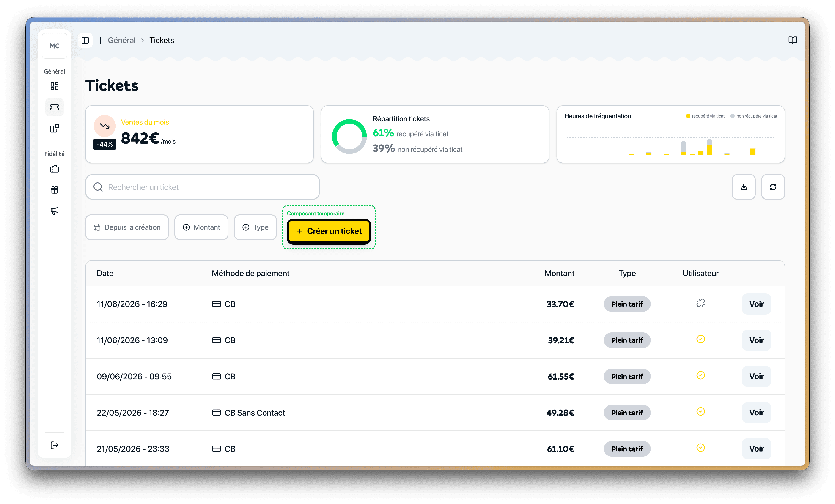Click the user check icon for 61.10€ ticket

point(700,448)
